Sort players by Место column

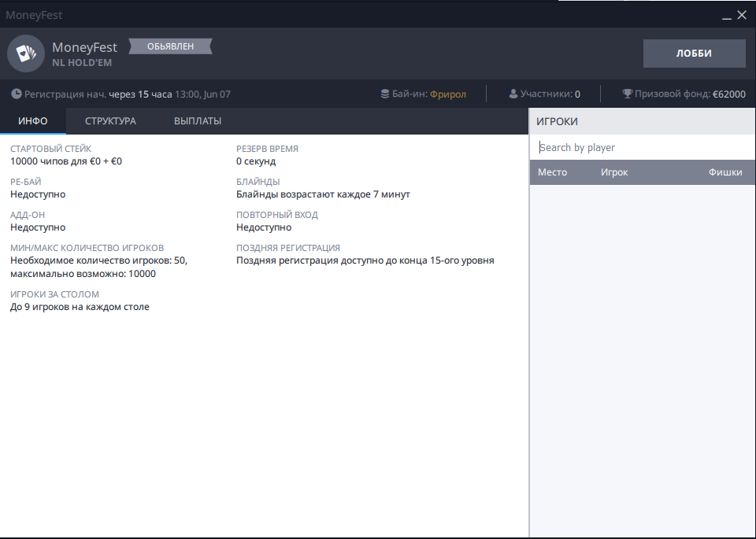coord(552,172)
